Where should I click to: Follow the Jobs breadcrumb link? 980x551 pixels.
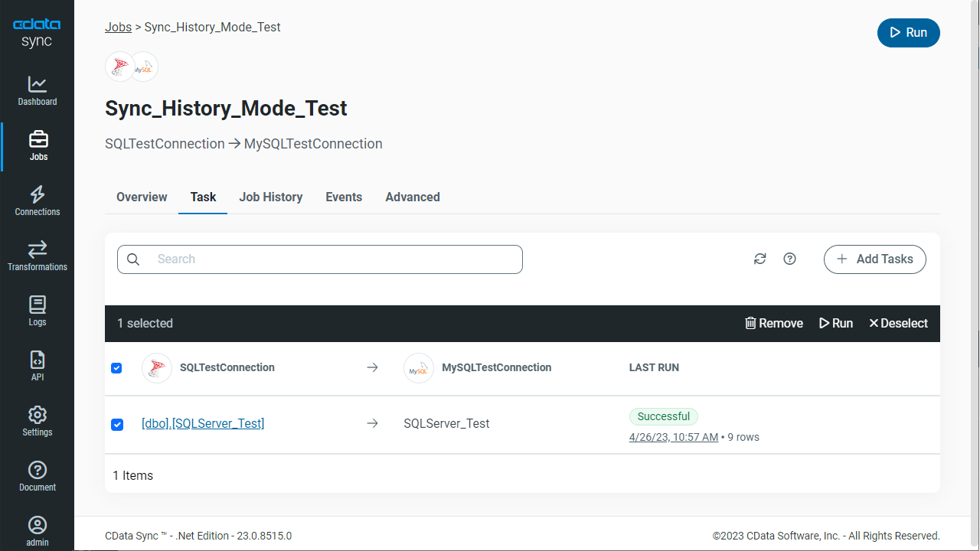pos(118,27)
